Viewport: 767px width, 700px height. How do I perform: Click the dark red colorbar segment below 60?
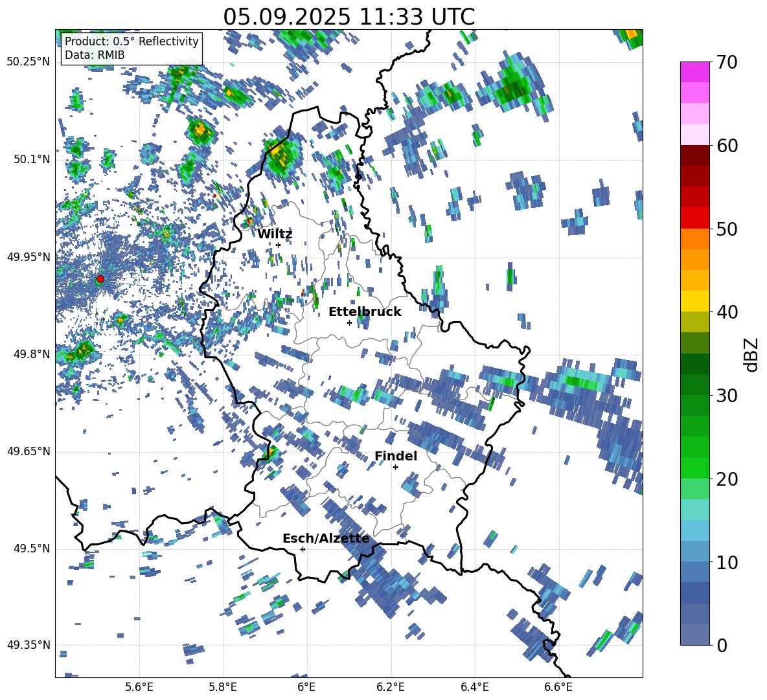click(x=694, y=156)
